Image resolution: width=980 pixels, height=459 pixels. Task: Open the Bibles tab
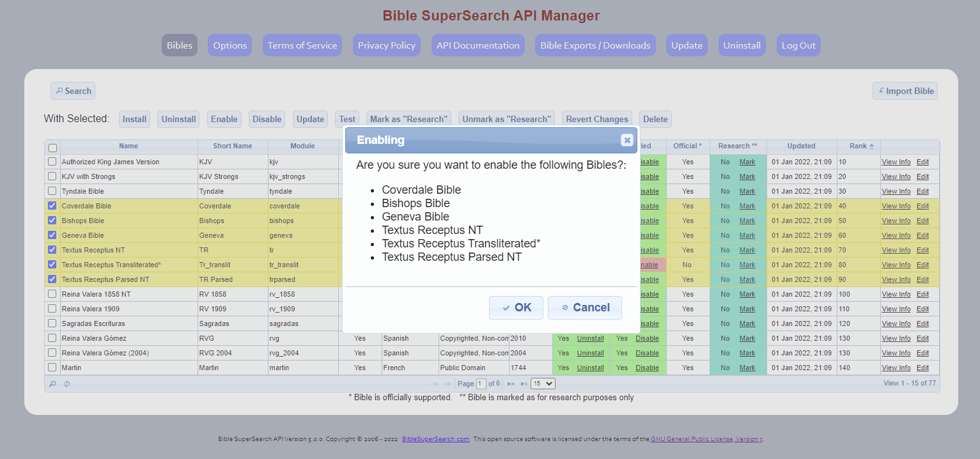point(180,45)
